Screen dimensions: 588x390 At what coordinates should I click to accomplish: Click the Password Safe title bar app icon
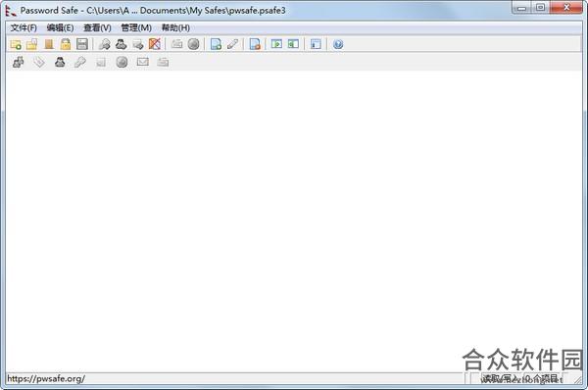pyautogui.click(x=11, y=11)
